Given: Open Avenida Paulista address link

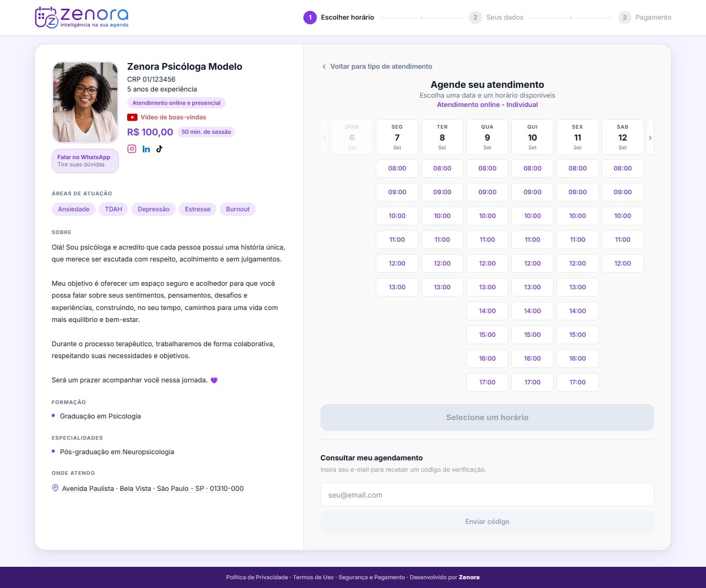Looking at the screenshot, I should (153, 488).
